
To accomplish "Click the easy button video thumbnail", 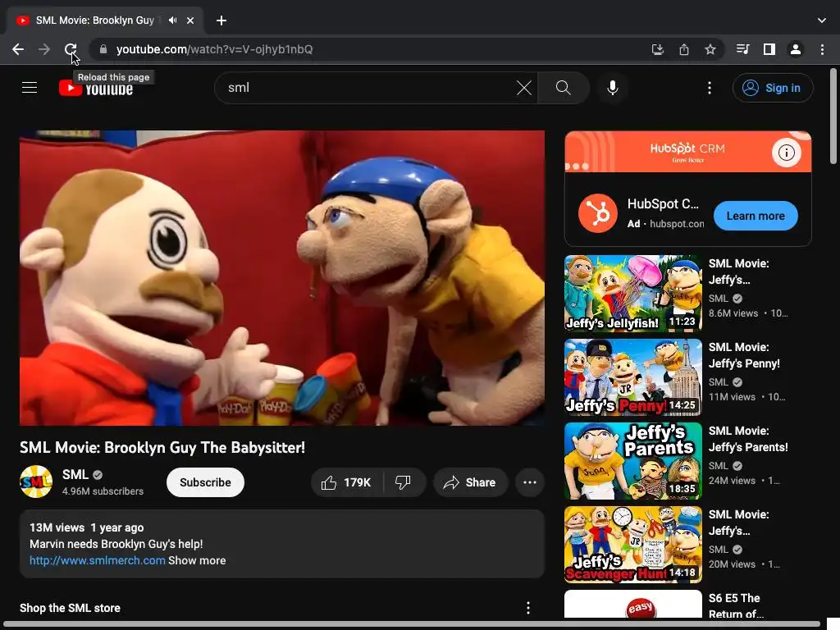I will [633, 605].
